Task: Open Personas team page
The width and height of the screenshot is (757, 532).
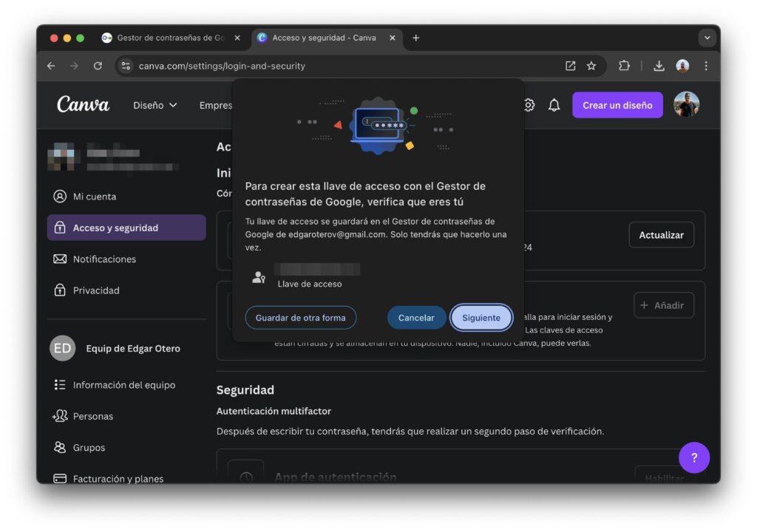Action: [126, 416]
